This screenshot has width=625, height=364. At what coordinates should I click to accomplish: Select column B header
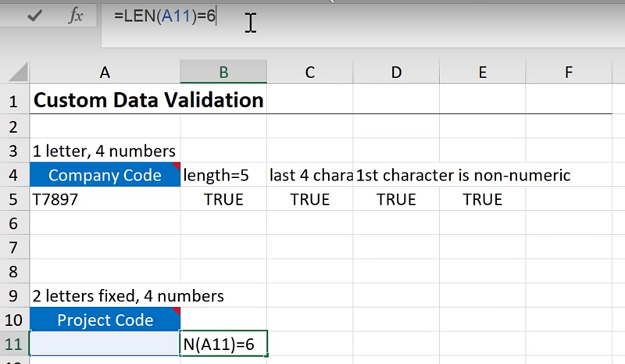coord(223,73)
